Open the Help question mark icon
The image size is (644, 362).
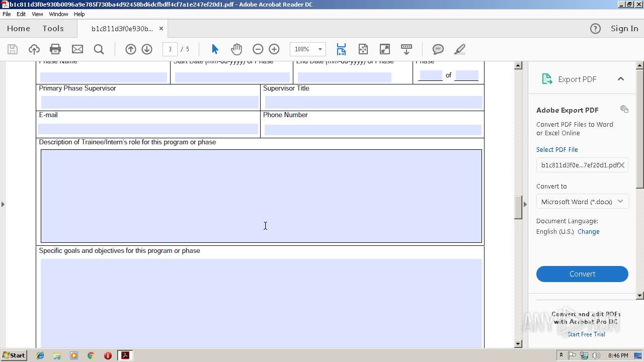pos(595,29)
